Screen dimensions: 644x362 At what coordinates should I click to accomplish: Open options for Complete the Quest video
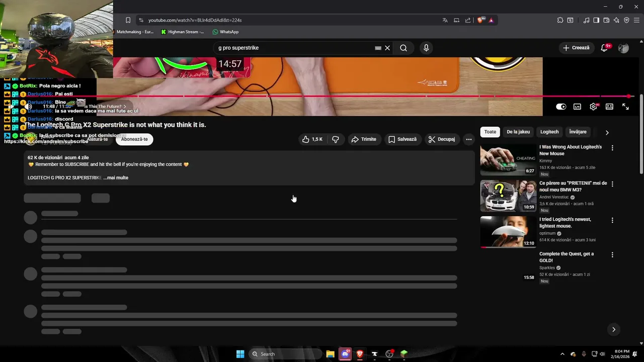tap(612, 255)
